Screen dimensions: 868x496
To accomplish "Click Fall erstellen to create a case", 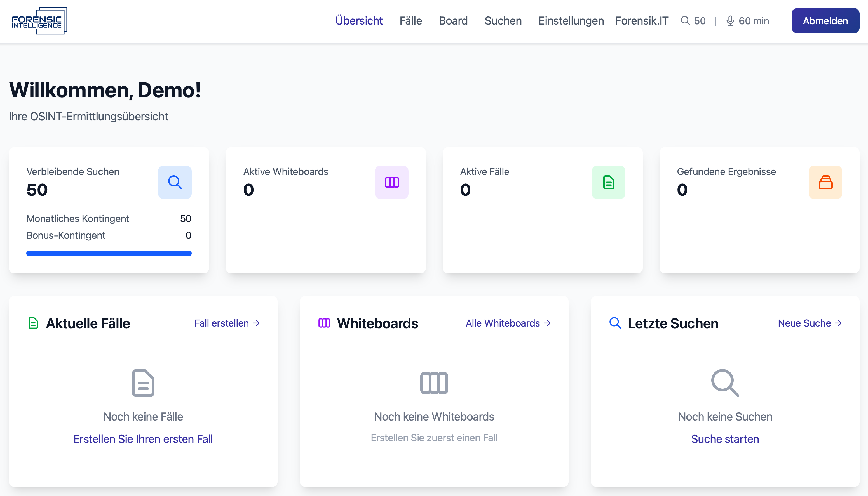I will (227, 323).
